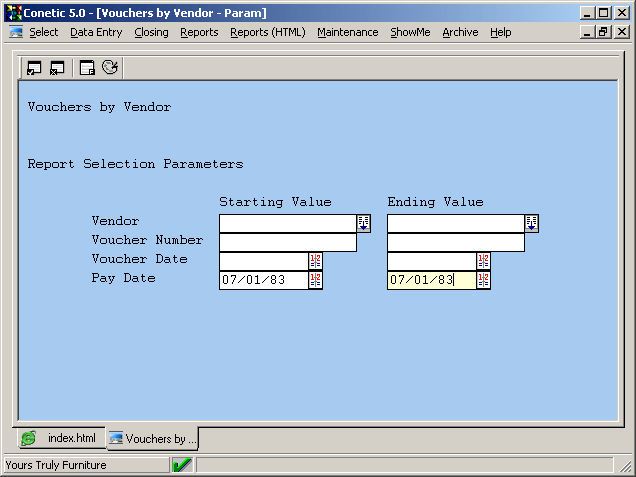The width and height of the screenshot is (636, 477).
Task: Click the starting Pay Date field
Action: (263, 280)
